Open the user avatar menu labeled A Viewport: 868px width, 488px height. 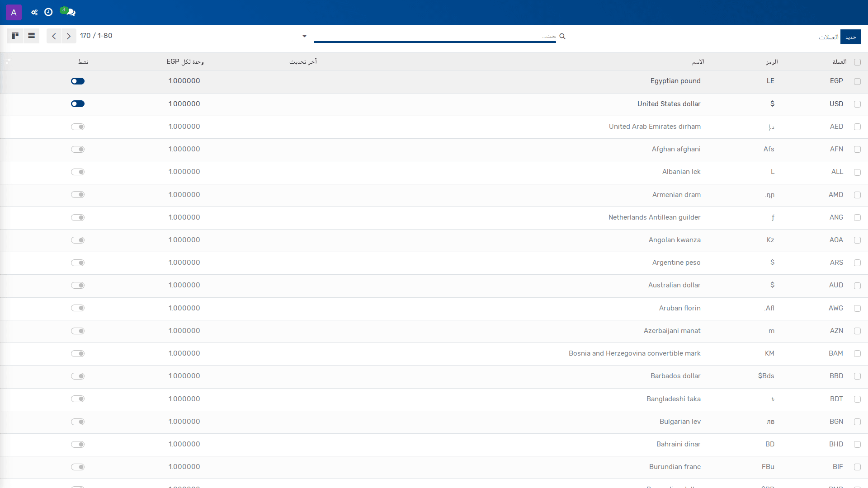tap(14, 12)
